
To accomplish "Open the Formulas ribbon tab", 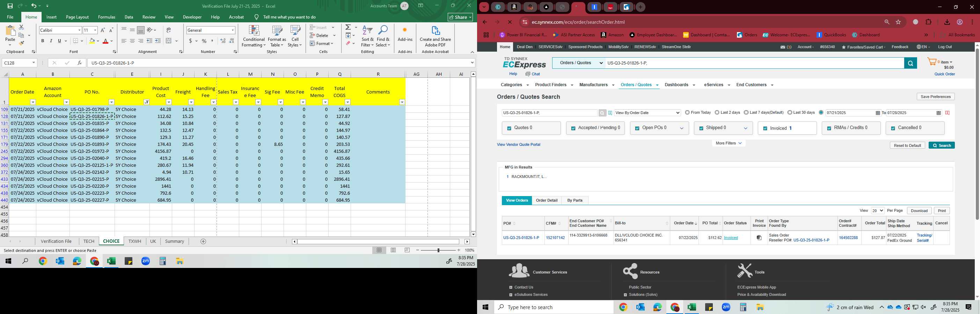I will pos(107,17).
